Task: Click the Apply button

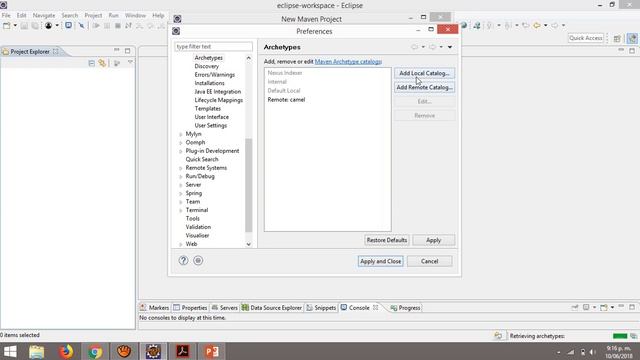Action: pyautogui.click(x=433, y=240)
